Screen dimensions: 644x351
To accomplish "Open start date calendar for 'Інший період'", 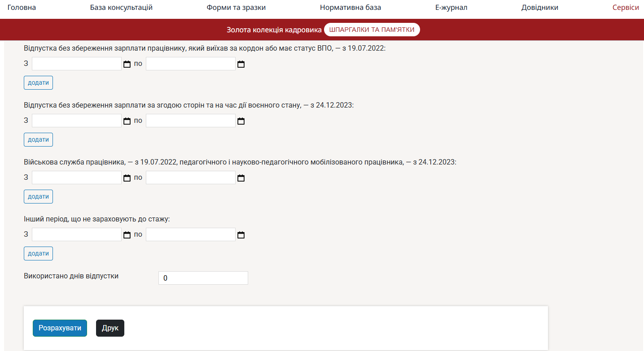I will 127,235.
